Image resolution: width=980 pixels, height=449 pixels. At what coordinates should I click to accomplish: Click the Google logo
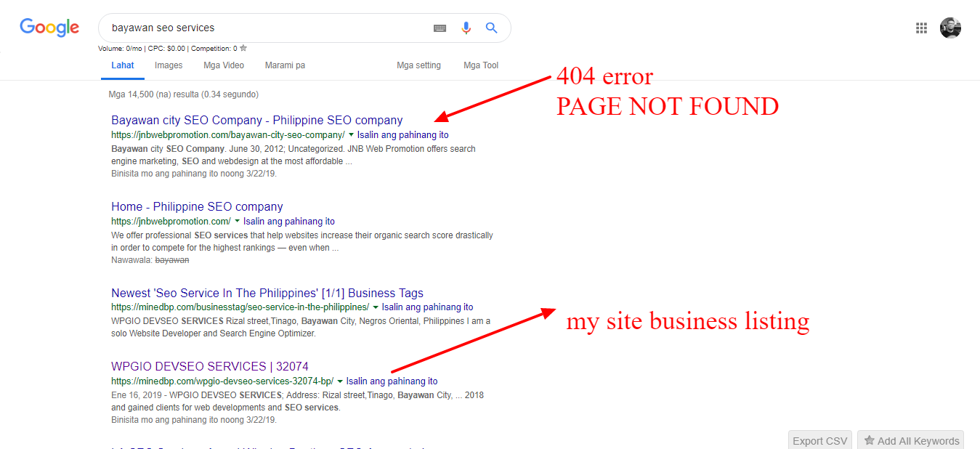coord(49,28)
